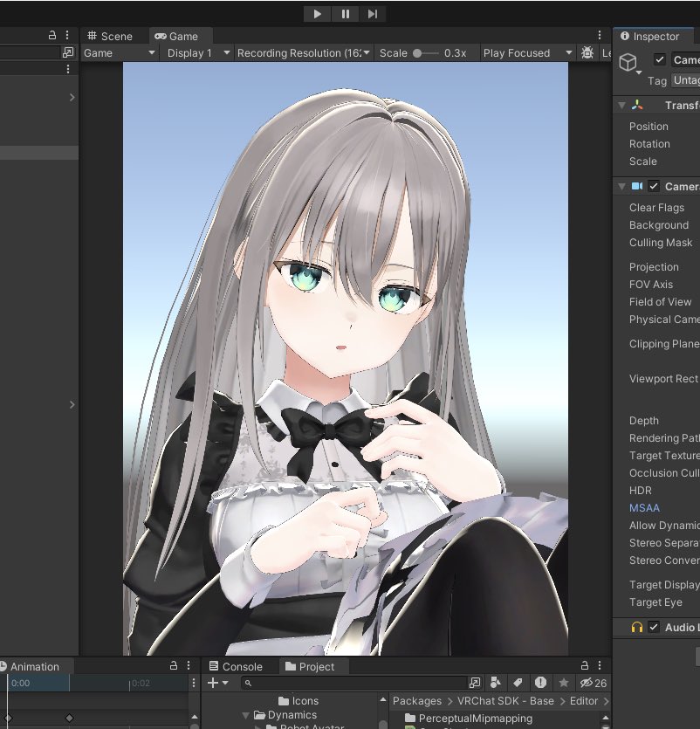The image size is (700, 729).
Task: Open the Tag dropdown showing Untagged
Action: (685, 80)
